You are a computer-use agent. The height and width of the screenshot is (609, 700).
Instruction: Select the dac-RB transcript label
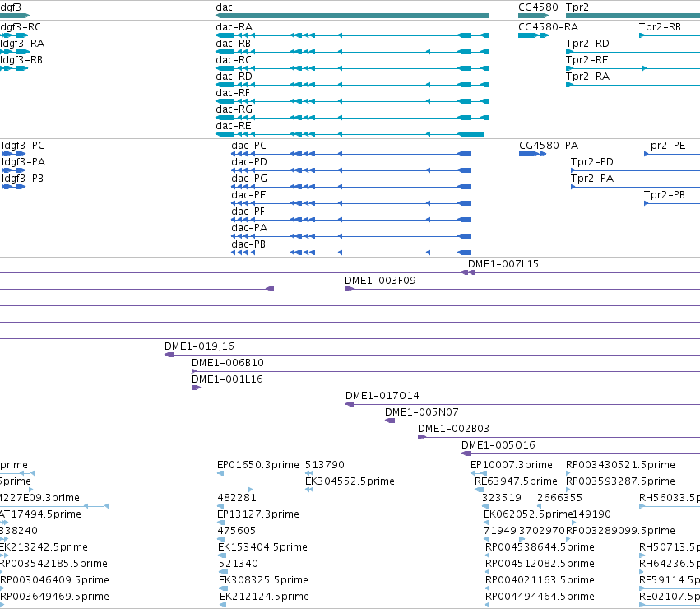(x=233, y=44)
